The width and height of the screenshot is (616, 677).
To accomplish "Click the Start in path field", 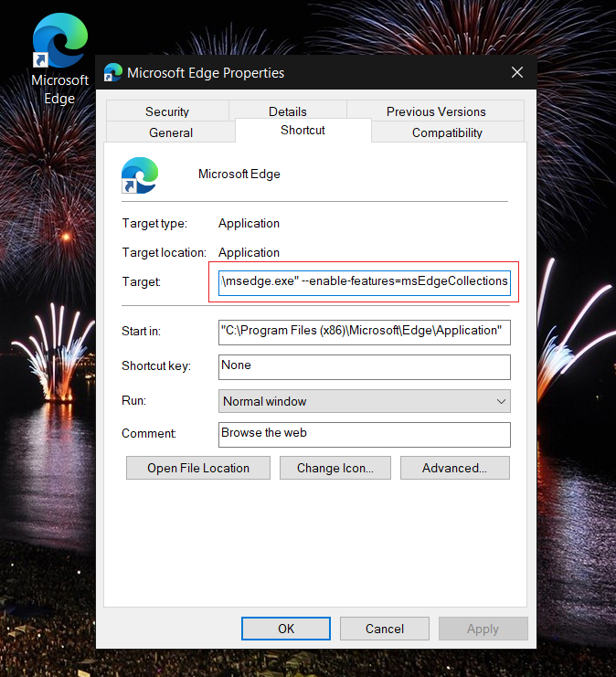I will click(365, 331).
